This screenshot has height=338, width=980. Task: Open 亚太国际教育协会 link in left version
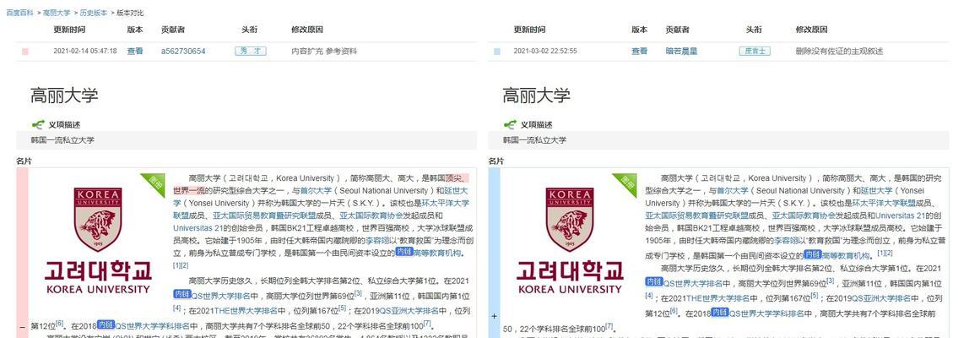pyautogui.click(x=372, y=215)
